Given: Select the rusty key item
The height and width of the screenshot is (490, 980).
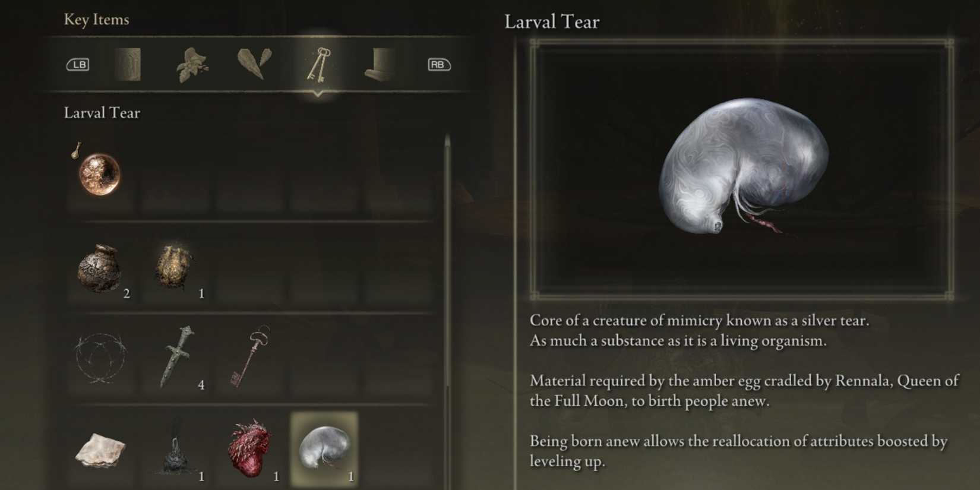Looking at the screenshot, I should tap(251, 356).
